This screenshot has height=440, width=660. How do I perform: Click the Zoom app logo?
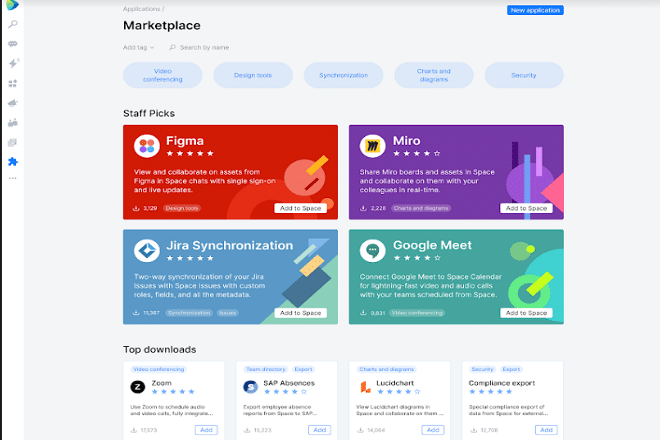click(138, 387)
